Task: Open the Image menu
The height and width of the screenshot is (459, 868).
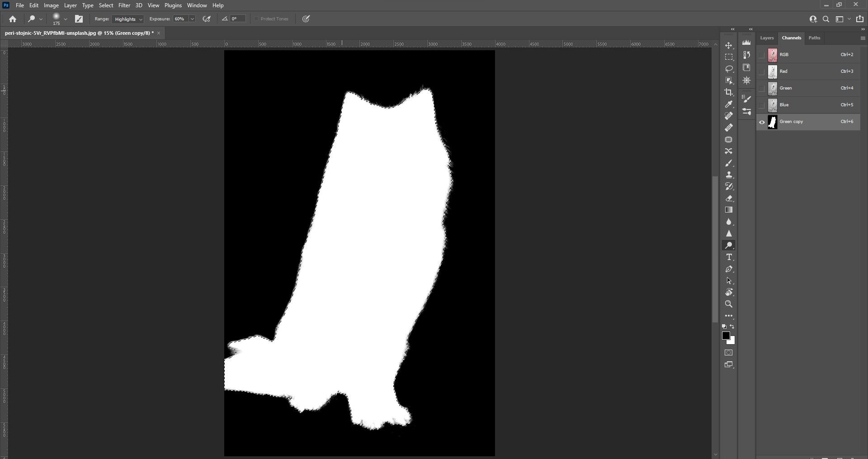Action: [51, 5]
